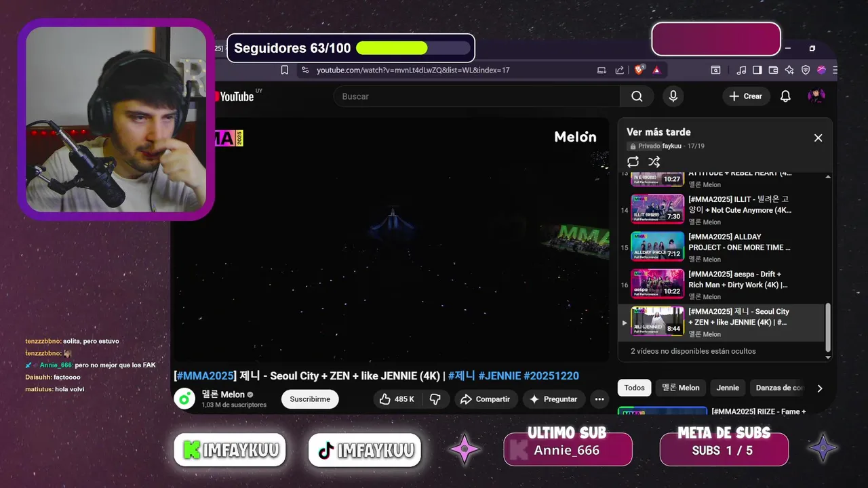Open the ILLIT playlist video thumbnail

click(657, 209)
